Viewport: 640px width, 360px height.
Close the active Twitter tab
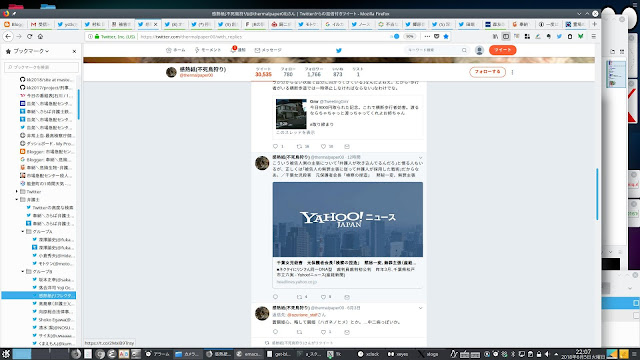click(156, 24)
